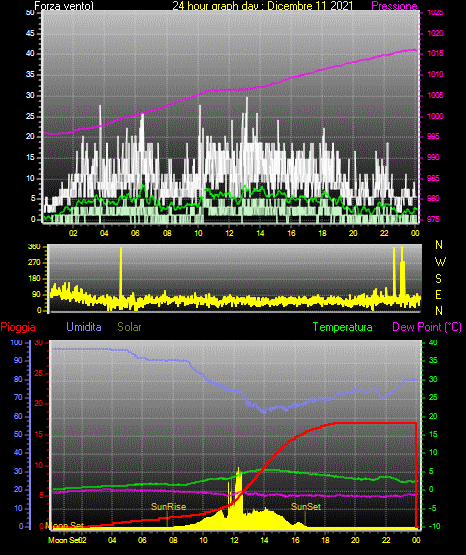Click the Solar legend label
Screen dimensions: 466x555
[129, 327]
